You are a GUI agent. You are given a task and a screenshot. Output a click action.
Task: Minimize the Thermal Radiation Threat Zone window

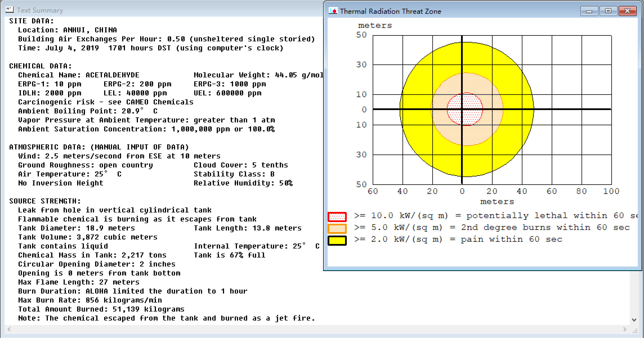point(589,11)
